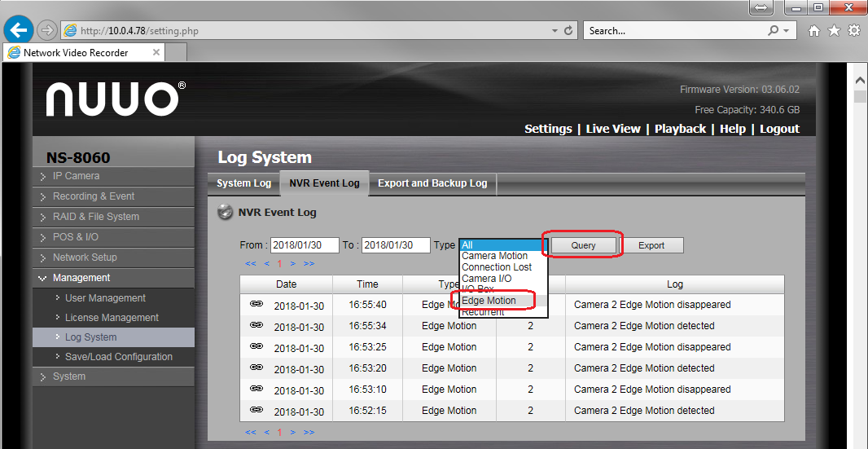Choose Connection Lost from Type list

(496, 267)
